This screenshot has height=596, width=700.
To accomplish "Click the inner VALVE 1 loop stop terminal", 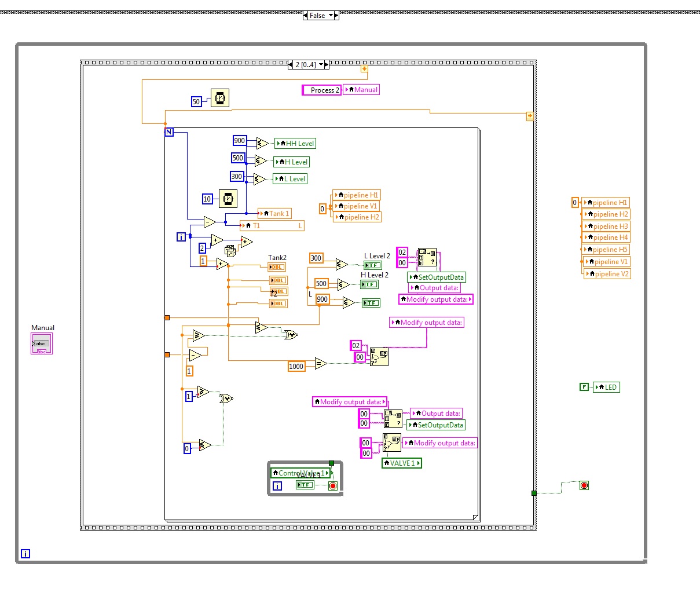I will [333, 486].
